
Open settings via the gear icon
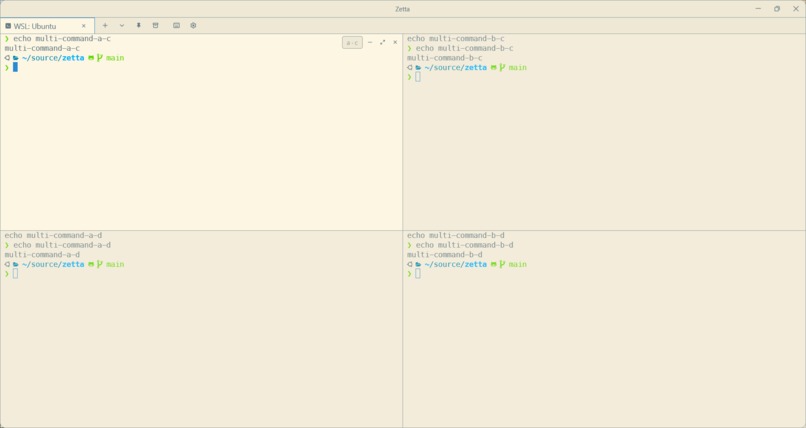pos(193,25)
